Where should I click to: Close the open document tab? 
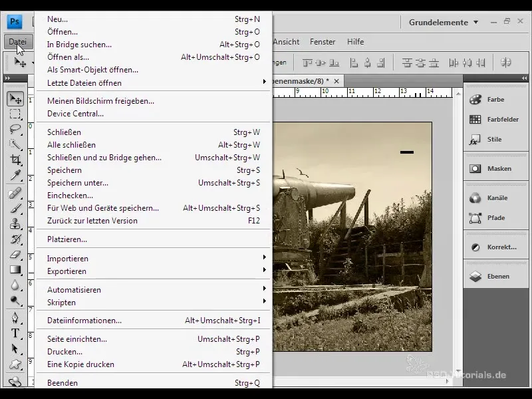point(336,81)
